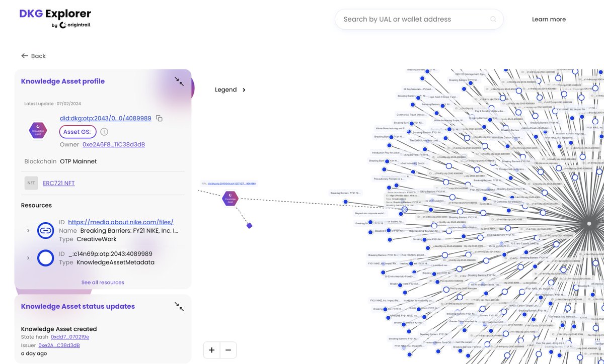The height and width of the screenshot is (364, 604).
Task: Open did:dkg:otp:2043/0...0/4089989 link
Action: coord(106,118)
